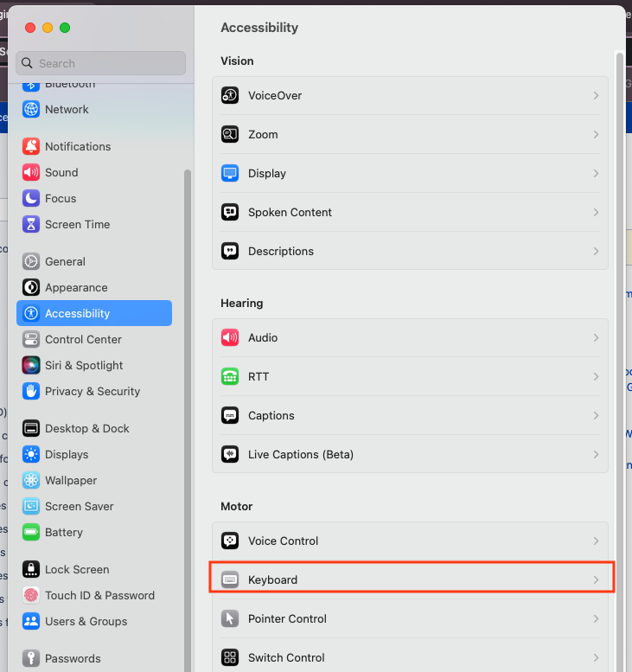The height and width of the screenshot is (672, 632).
Task: Click the Pointer Control icon
Action: (x=230, y=618)
